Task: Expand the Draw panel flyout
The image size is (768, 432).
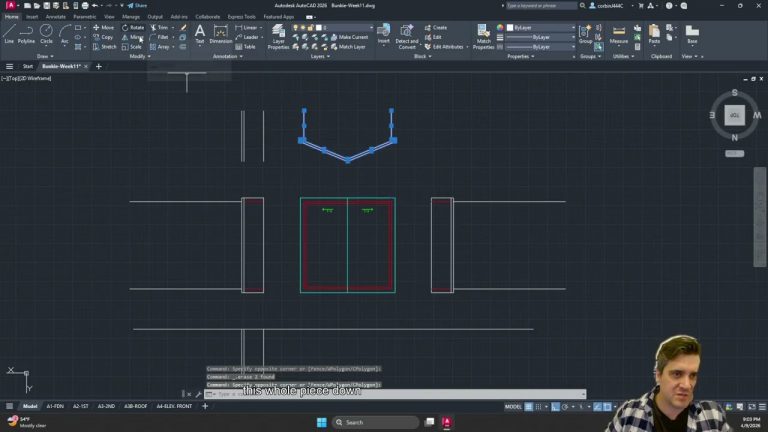Action: (x=45, y=57)
